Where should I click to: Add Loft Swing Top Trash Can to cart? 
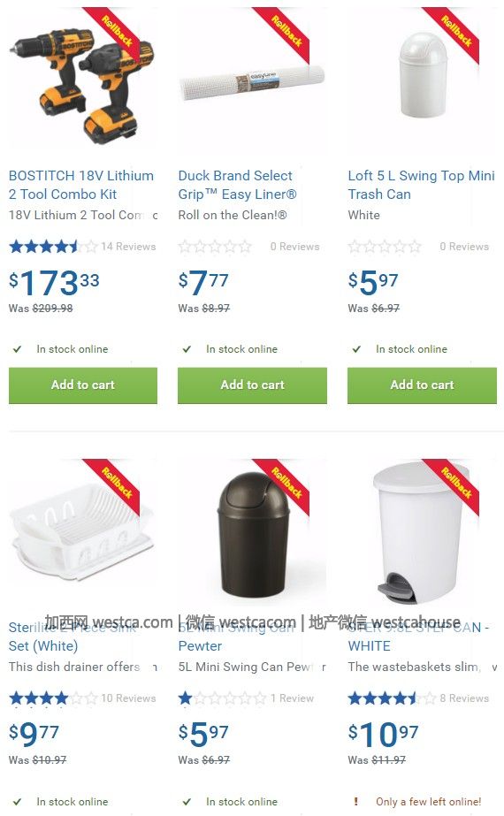(423, 385)
